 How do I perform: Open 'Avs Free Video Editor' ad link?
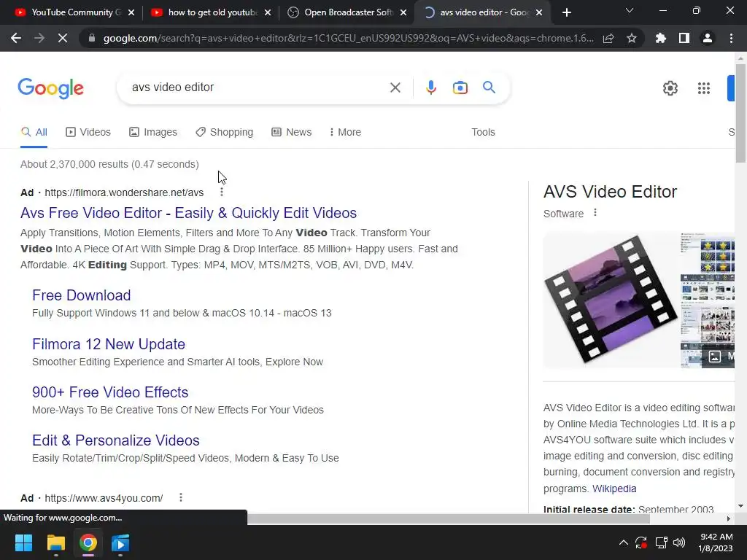tap(189, 213)
